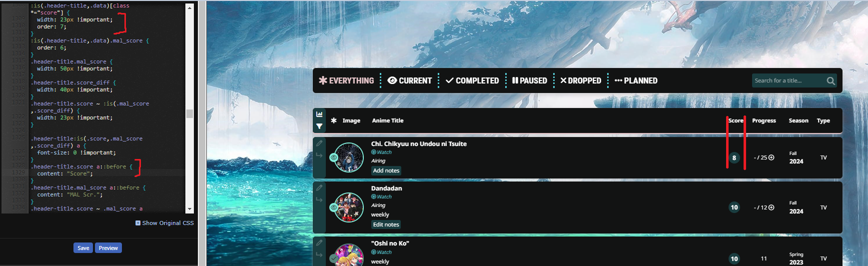The width and height of the screenshot is (868, 266).
Task: Click the eye status badge on Chi. Chikyuu
Action: click(x=334, y=157)
